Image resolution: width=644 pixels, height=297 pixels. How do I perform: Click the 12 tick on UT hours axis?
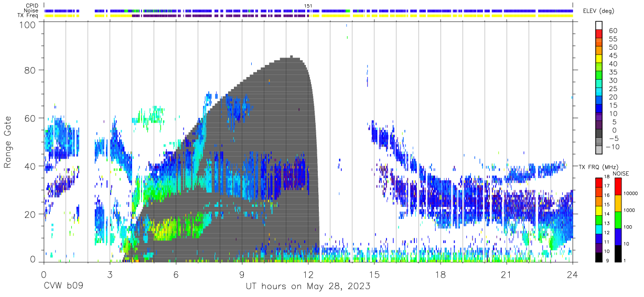[308, 274]
